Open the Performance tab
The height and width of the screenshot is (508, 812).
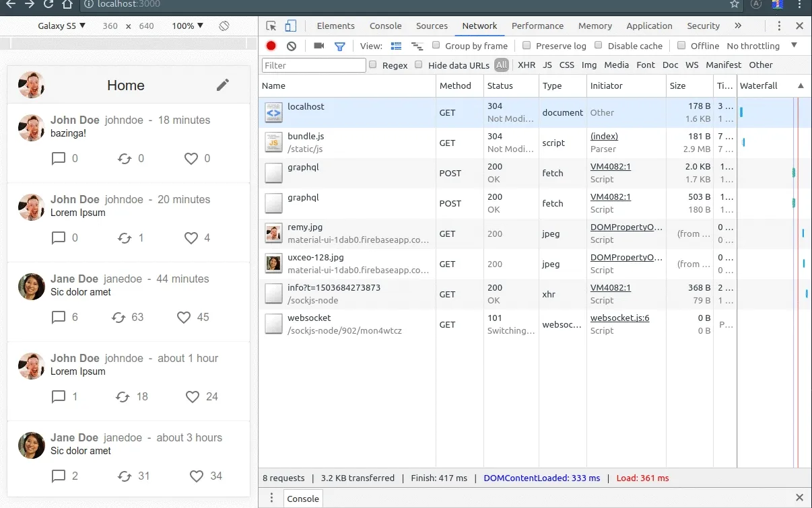point(537,26)
